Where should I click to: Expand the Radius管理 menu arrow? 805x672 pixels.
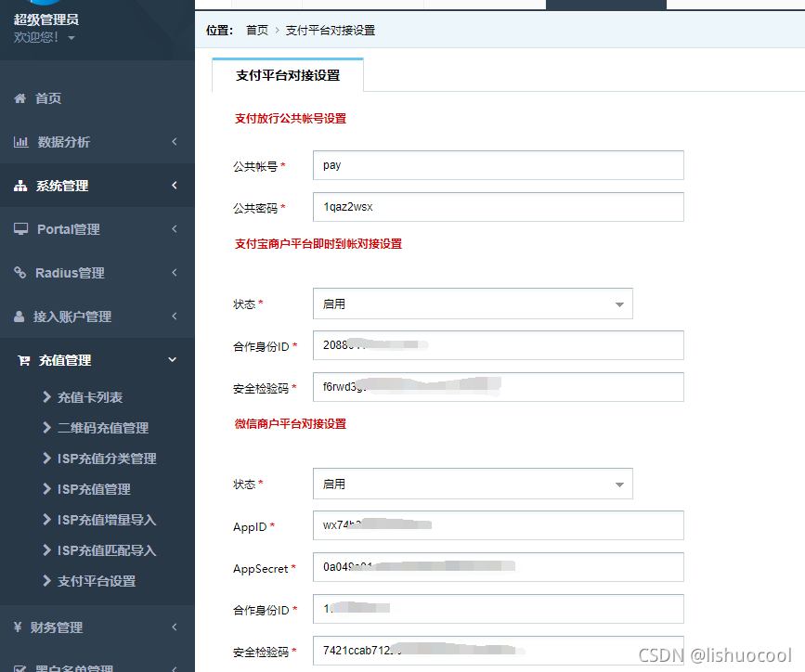point(175,272)
